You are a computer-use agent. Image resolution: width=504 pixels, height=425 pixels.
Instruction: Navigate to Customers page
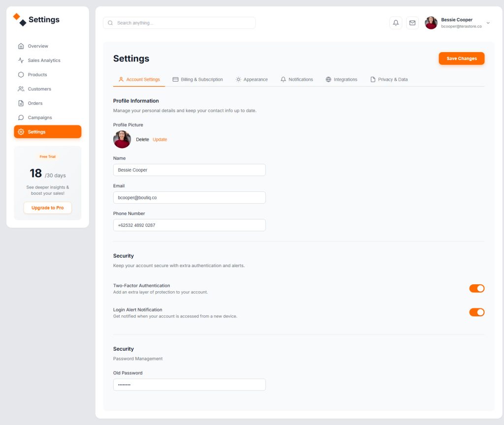(48, 89)
